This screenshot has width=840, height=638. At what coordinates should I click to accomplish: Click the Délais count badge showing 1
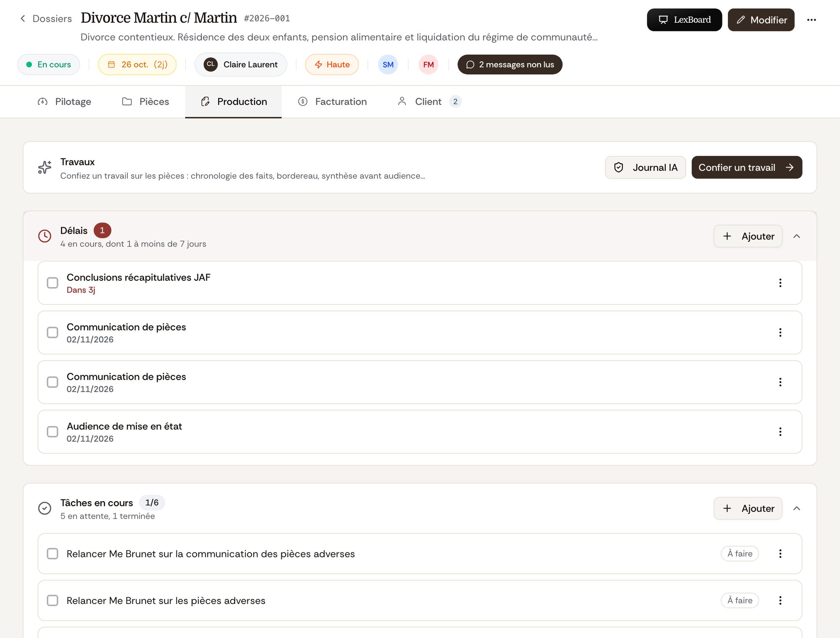[x=102, y=230]
